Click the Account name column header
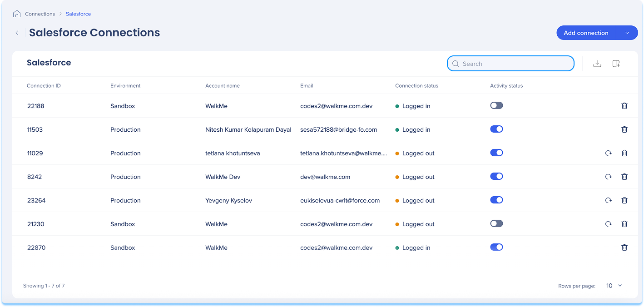 click(x=223, y=85)
